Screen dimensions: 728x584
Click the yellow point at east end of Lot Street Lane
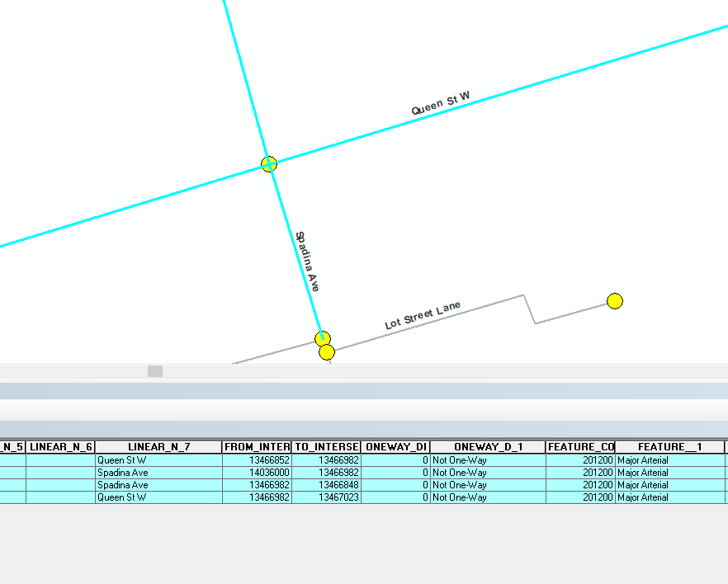click(x=616, y=301)
